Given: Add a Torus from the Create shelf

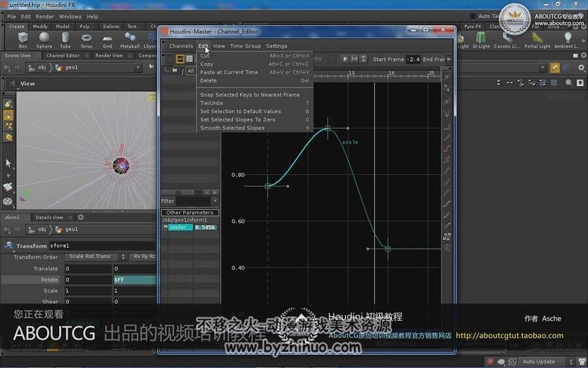Looking at the screenshot, I should pyautogui.click(x=86, y=40).
